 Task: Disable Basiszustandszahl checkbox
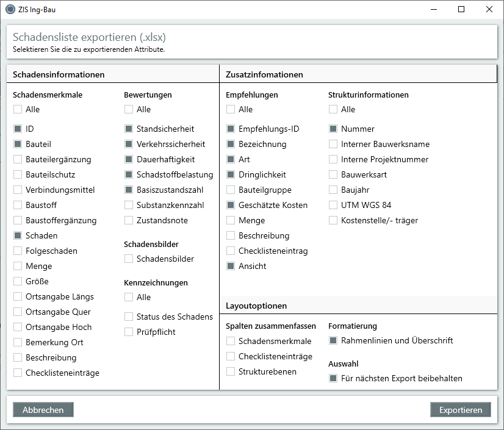pyautogui.click(x=129, y=190)
